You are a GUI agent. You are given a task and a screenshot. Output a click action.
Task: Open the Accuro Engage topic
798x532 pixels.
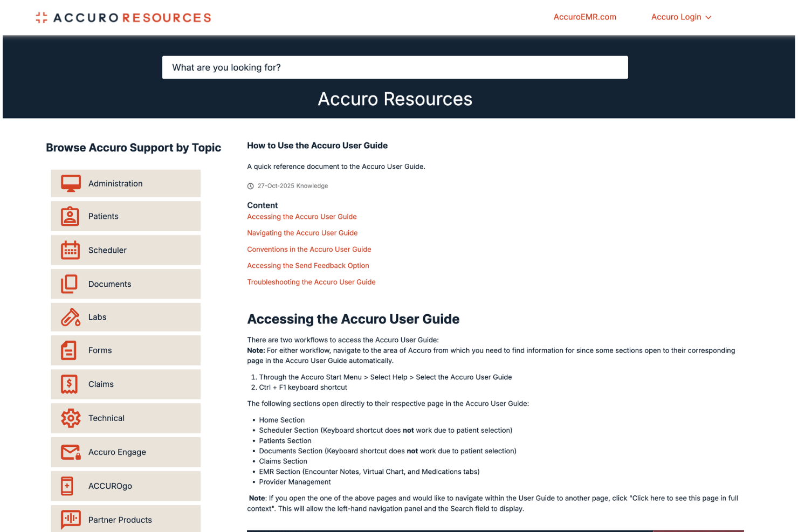[126, 452]
